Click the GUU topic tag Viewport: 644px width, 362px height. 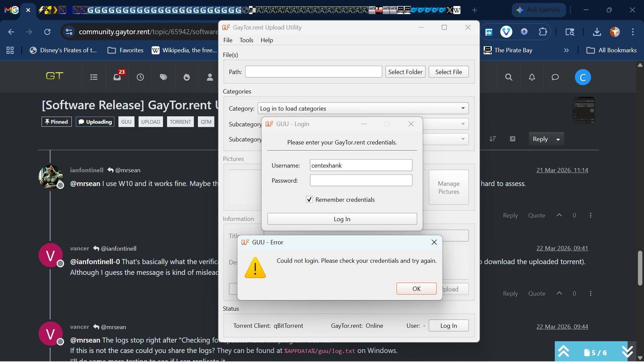[x=126, y=122]
